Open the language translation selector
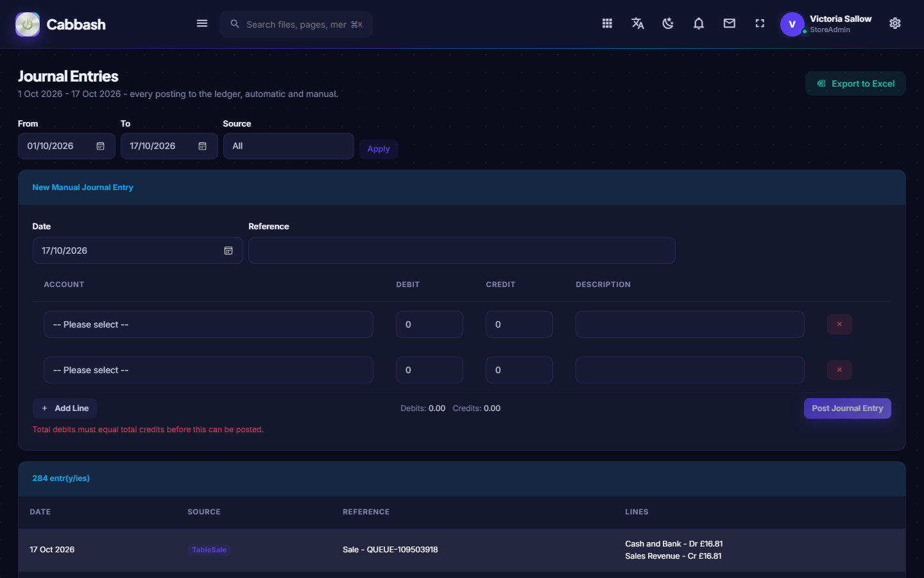Image resolution: width=924 pixels, height=578 pixels. pyautogui.click(x=638, y=24)
